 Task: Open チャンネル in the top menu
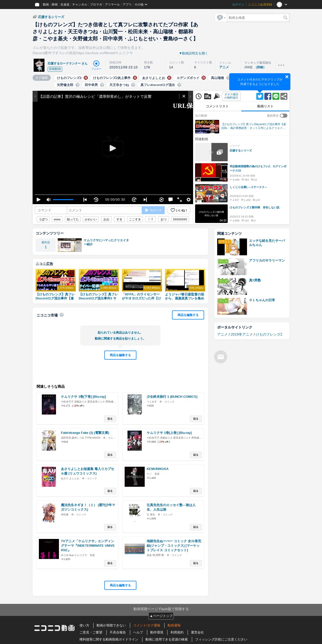point(80,5)
